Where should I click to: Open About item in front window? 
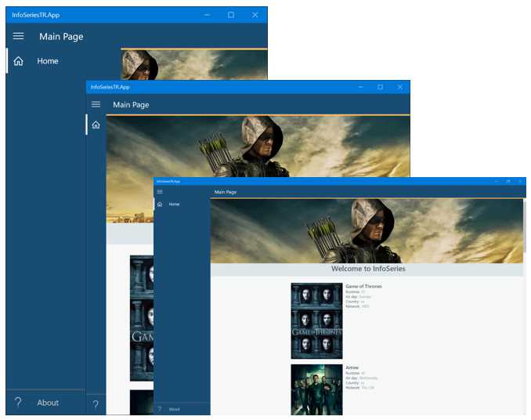[x=174, y=409]
